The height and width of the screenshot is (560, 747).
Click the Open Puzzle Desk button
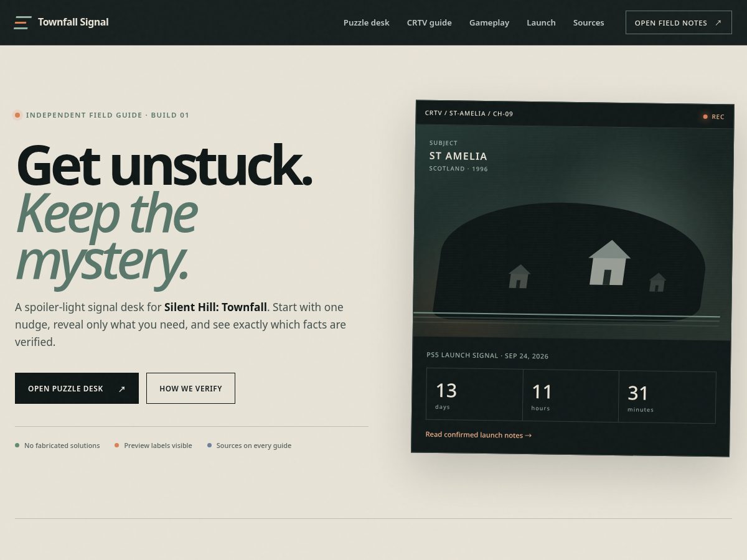(x=77, y=388)
